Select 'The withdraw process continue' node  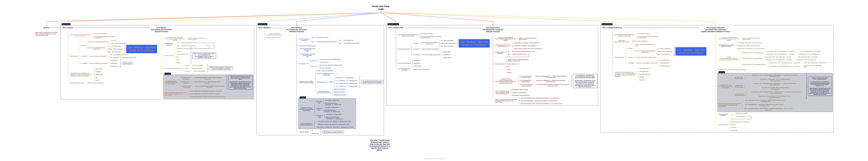pos(351,43)
